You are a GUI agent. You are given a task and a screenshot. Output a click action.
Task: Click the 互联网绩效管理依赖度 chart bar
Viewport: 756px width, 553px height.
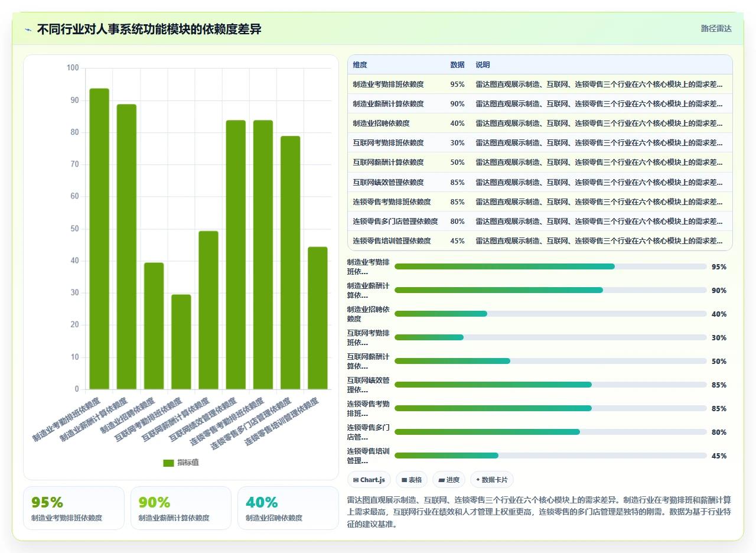[x=236, y=255]
